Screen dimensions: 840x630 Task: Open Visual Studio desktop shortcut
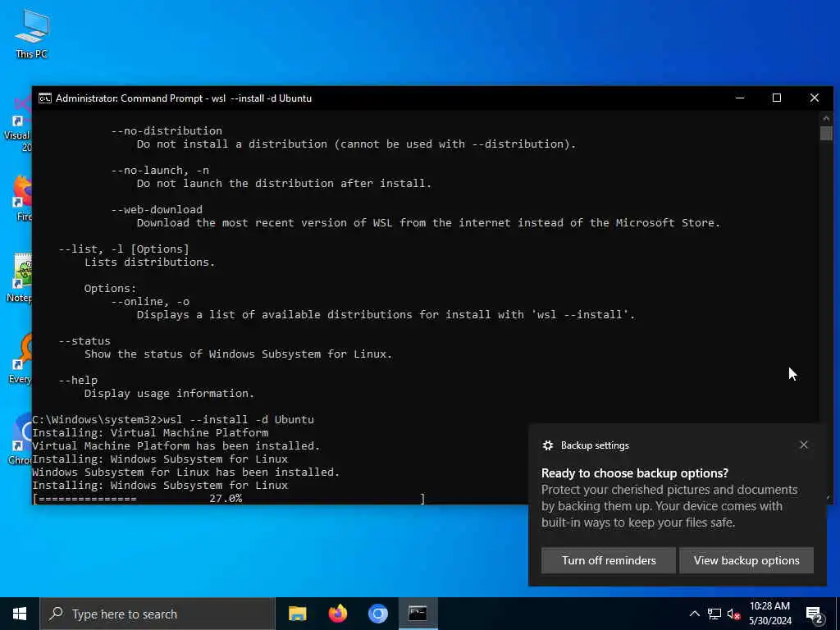coord(21,125)
